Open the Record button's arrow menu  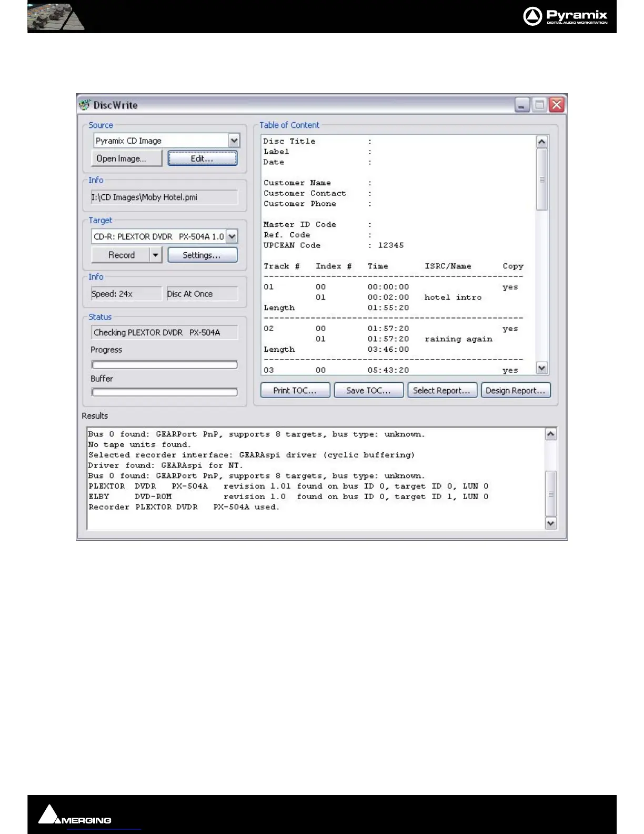pyautogui.click(x=155, y=255)
